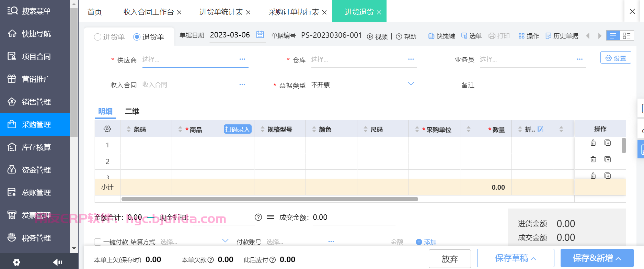The image size is (644, 269).
Task: Open 销售管理 sidebar item
Action: click(35, 102)
